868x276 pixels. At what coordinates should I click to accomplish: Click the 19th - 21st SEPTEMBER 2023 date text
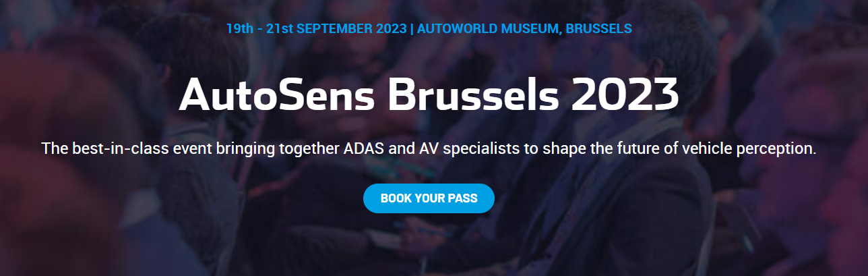pos(316,29)
